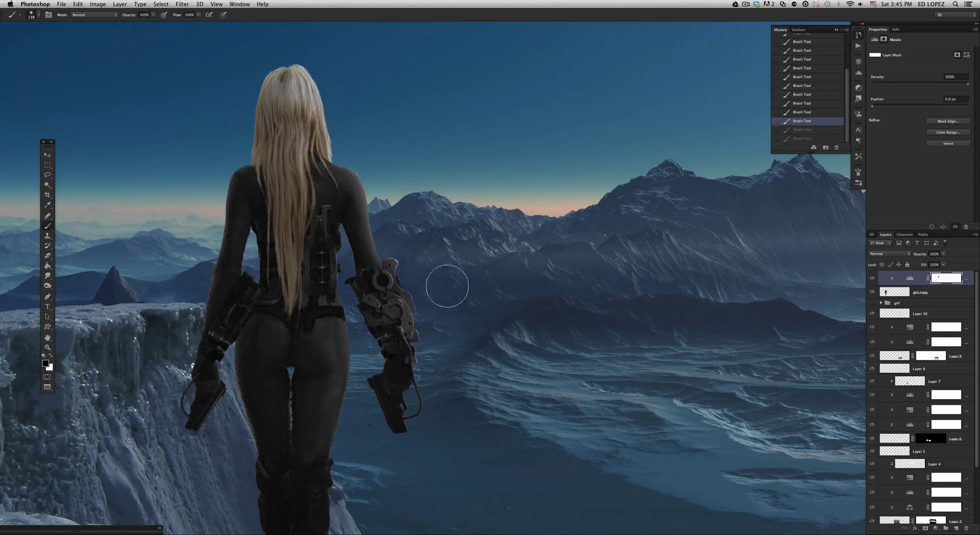Image resolution: width=980 pixels, height=535 pixels.
Task: Select the Magic Wand tool
Action: (x=47, y=185)
